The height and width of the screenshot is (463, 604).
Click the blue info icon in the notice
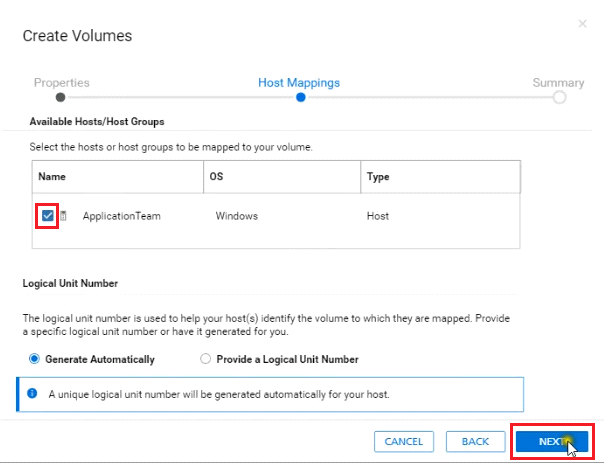point(33,393)
